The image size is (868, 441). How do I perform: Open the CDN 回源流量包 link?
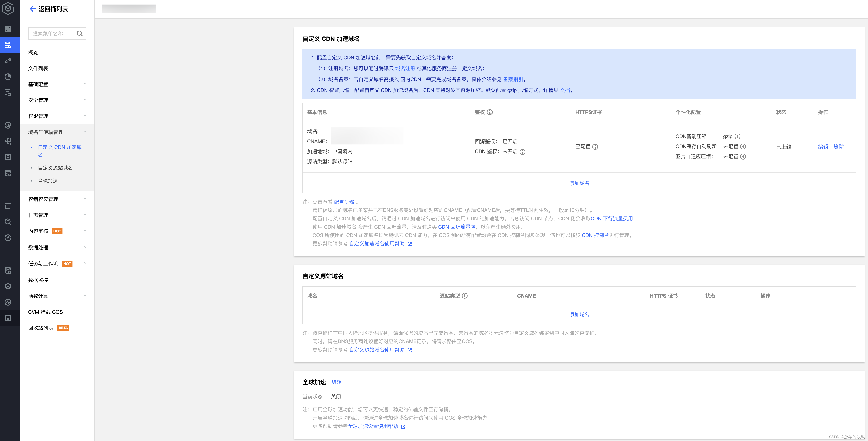(x=457, y=227)
